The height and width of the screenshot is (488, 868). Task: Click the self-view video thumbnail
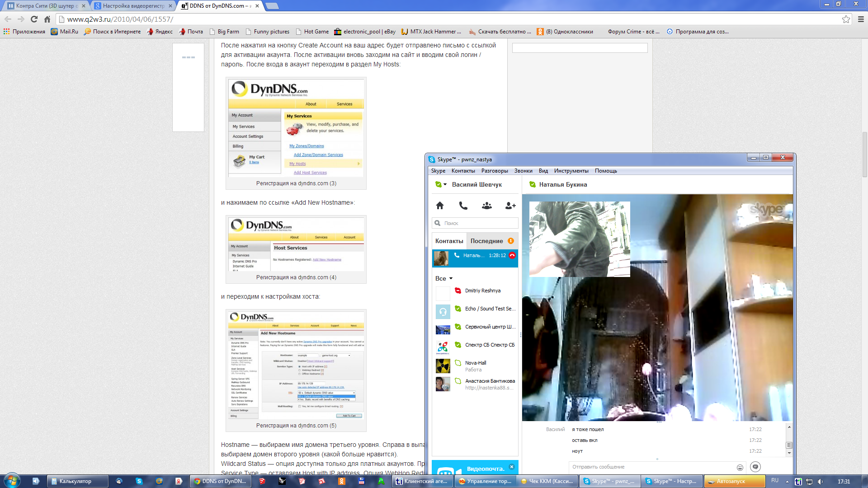pos(580,239)
